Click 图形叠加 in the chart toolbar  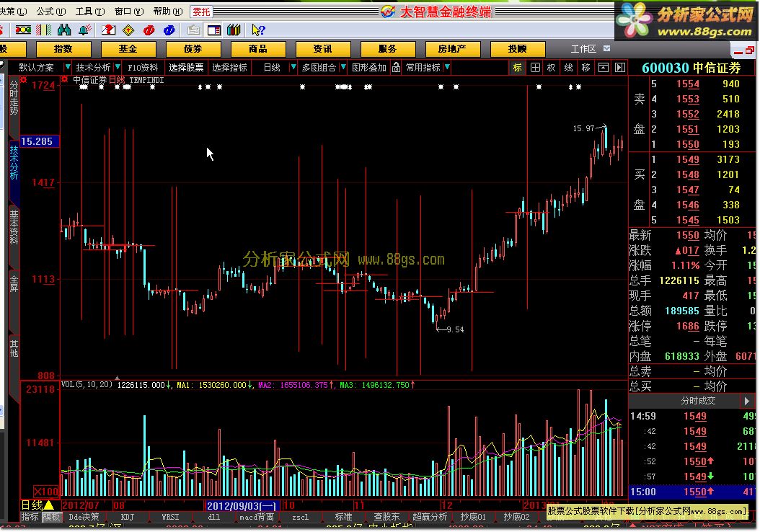[369, 67]
